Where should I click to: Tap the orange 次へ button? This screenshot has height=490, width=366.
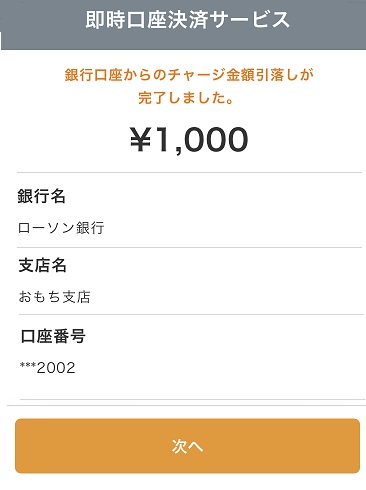point(187,446)
